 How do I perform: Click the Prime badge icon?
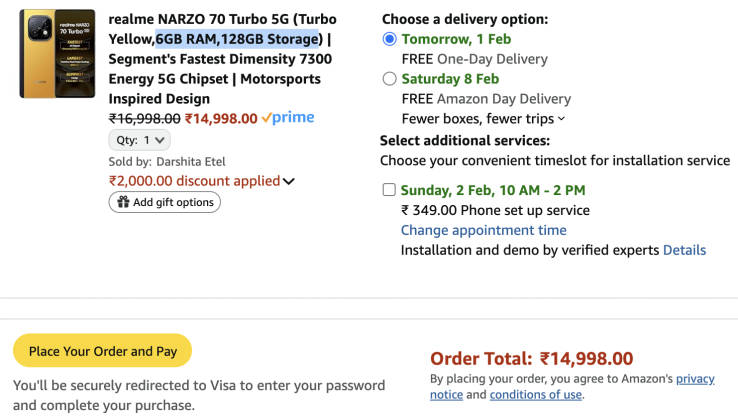click(288, 118)
